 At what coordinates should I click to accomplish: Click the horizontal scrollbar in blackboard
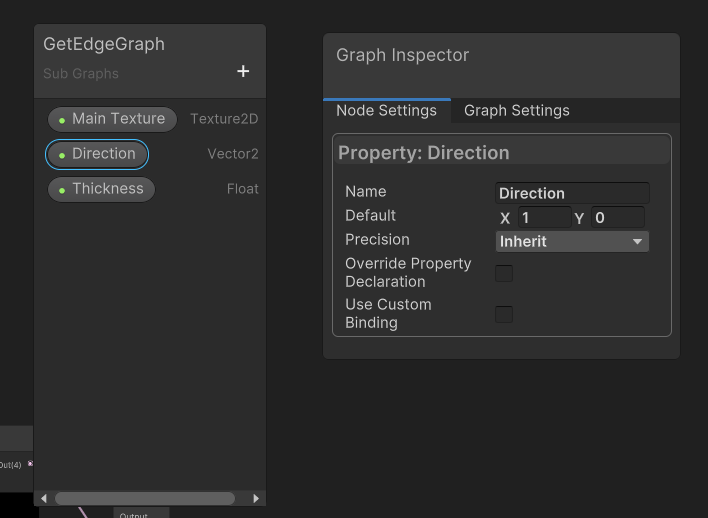tap(145, 498)
